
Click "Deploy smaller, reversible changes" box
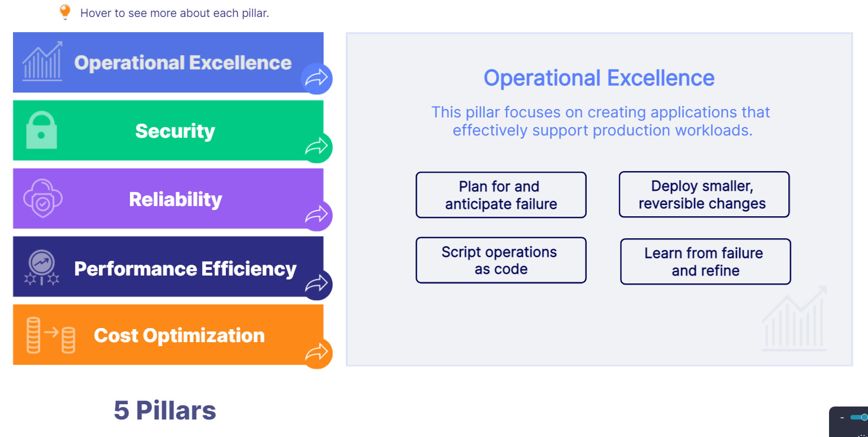[x=704, y=195]
